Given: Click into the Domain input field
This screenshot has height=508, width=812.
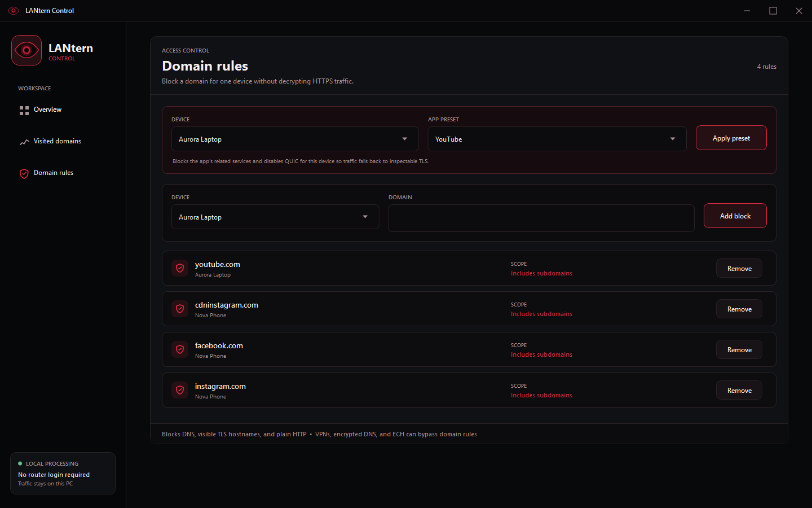Looking at the screenshot, I should click(x=541, y=218).
